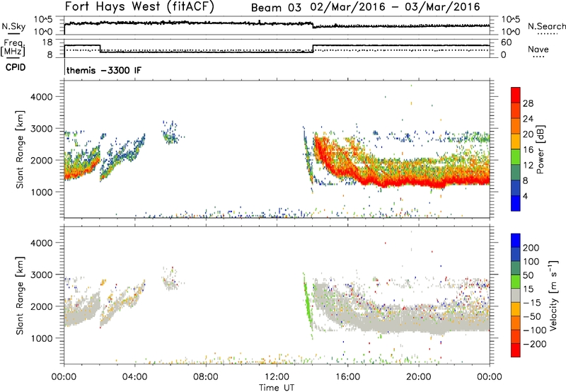Select the "-200" tick on the Velocity color bar

(535, 344)
